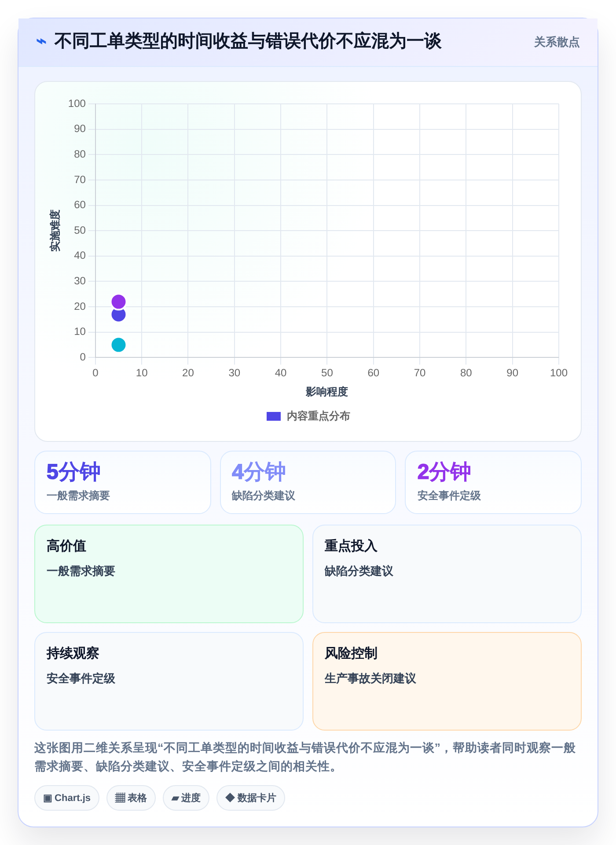Click 一般需求摘要 text in 高价值 card
Image resolution: width=616 pixels, height=845 pixels.
pyautogui.click(x=81, y=571)
